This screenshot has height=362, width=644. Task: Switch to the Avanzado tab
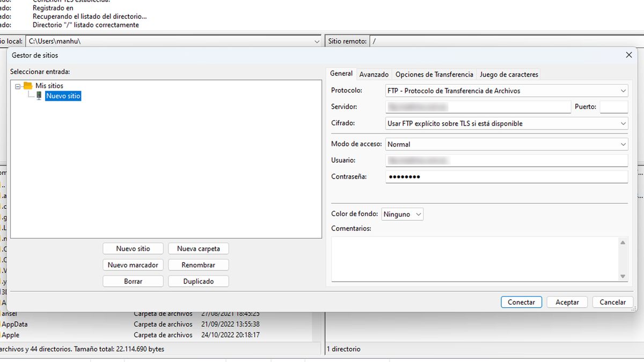click(374, 74)
